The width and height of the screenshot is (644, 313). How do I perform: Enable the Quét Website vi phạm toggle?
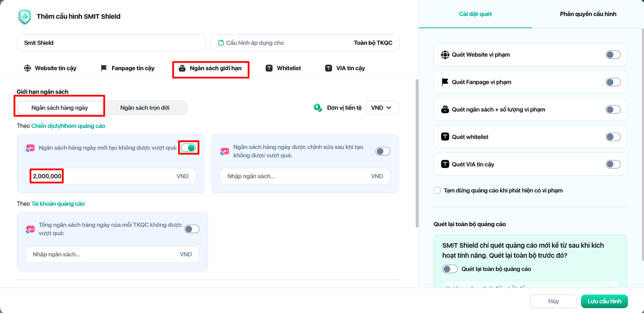tap(613, 55)
